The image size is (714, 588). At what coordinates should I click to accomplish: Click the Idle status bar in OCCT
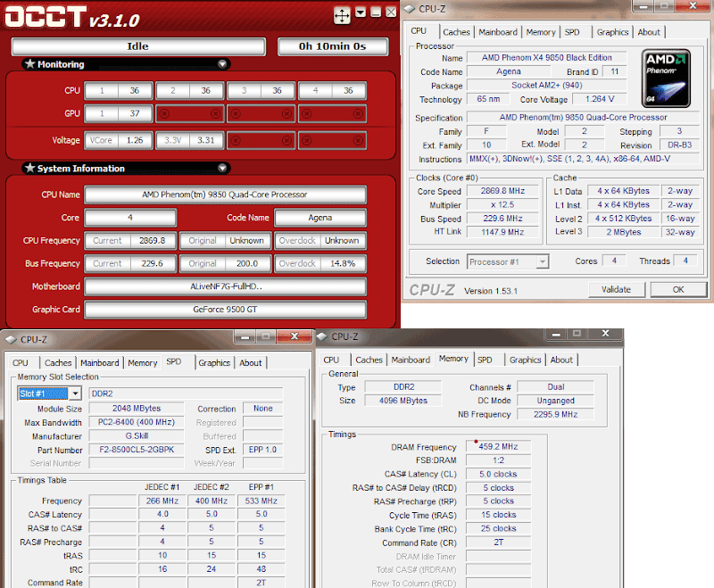point(138,46)
